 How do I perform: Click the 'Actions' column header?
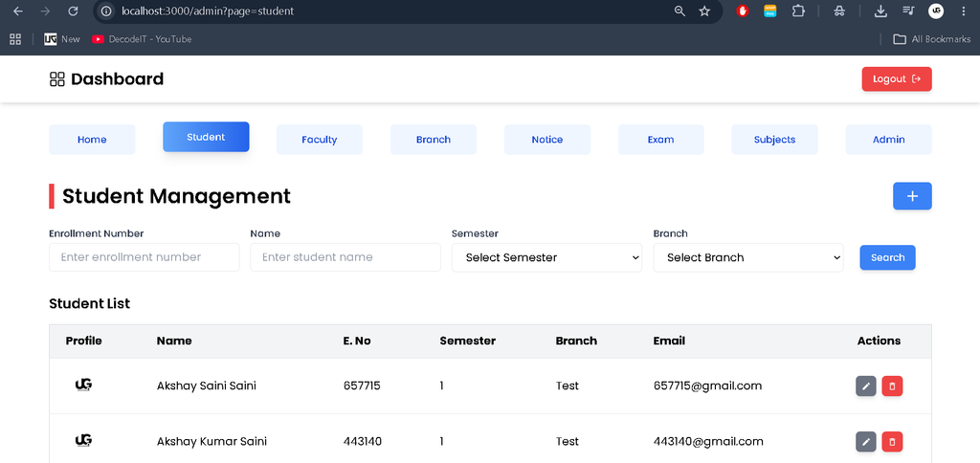[x=879, y=341]
